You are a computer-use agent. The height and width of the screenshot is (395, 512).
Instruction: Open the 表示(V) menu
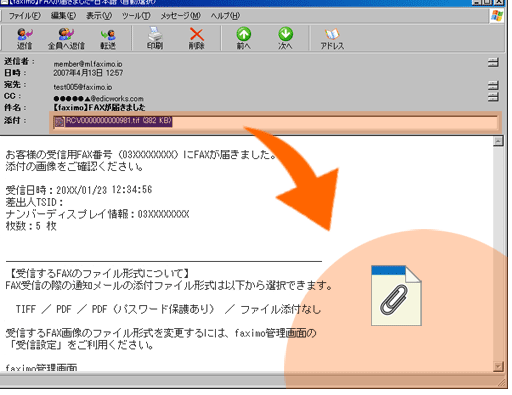(99, 16)
